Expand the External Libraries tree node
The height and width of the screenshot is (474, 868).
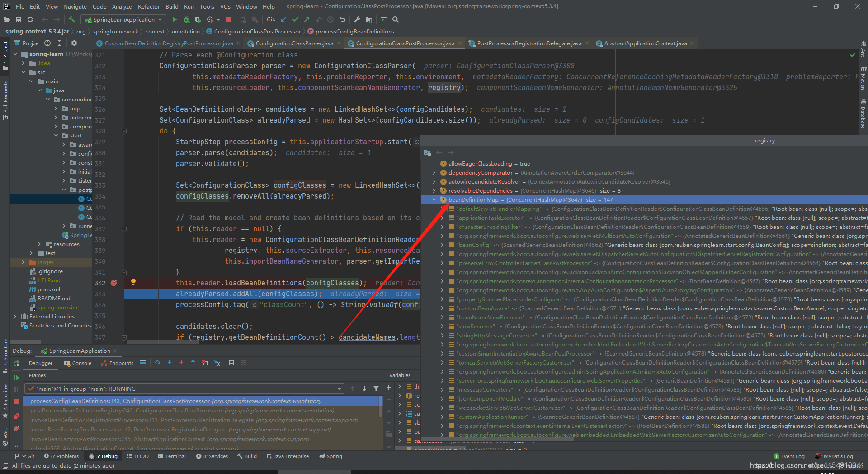(x=15, y=316)
